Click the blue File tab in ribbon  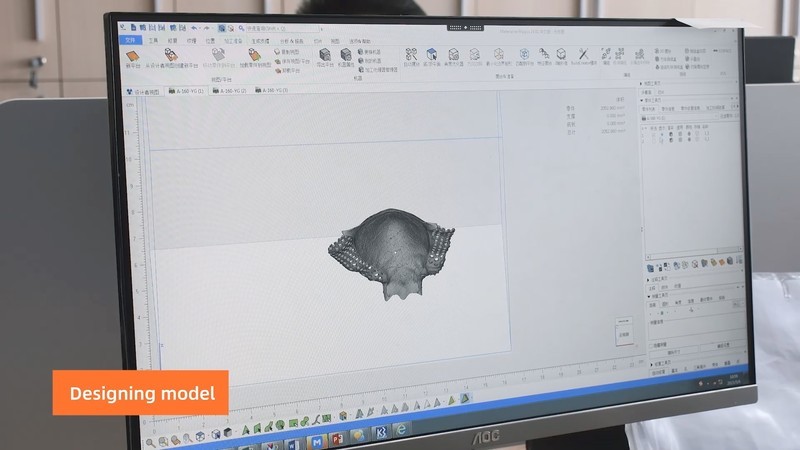click(130, 41)
